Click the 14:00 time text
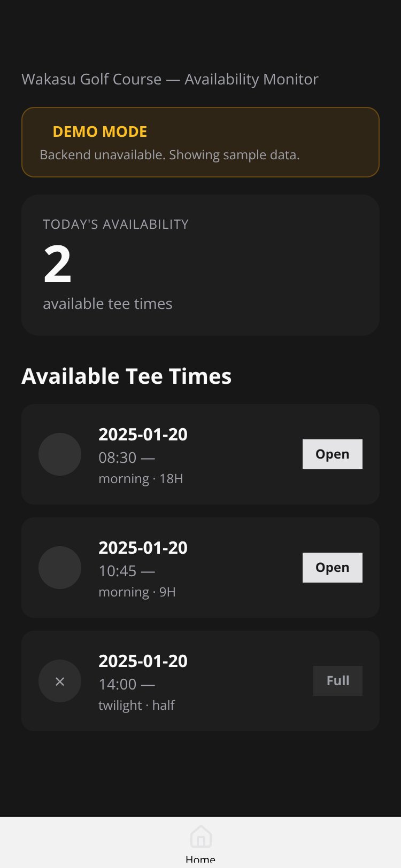 pyautogui.click(x=118, y=684)
